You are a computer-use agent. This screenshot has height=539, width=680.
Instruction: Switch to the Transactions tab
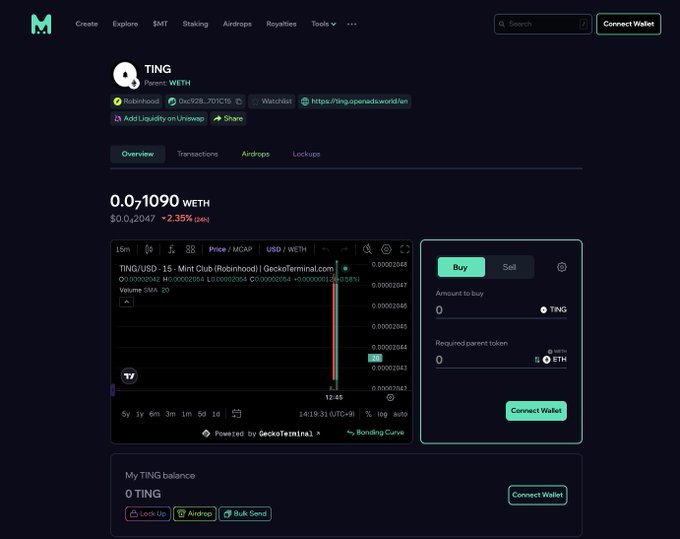click(x=197, y=154)
